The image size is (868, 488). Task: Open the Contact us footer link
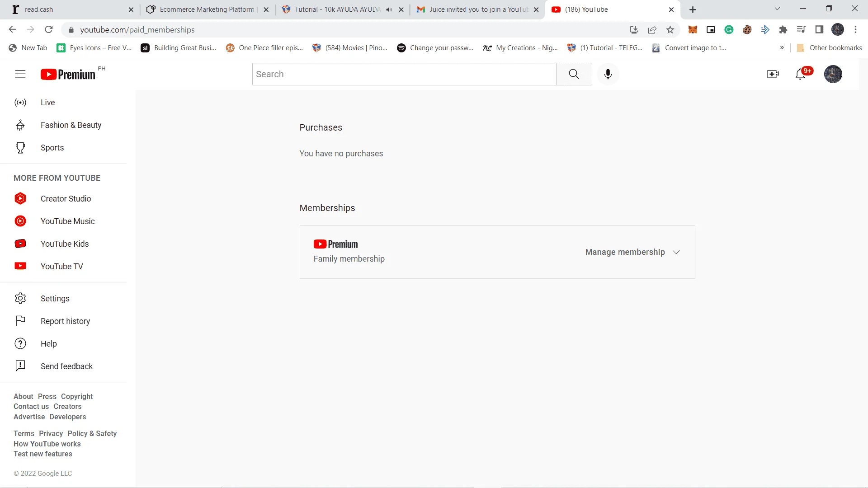coord(31,406)
